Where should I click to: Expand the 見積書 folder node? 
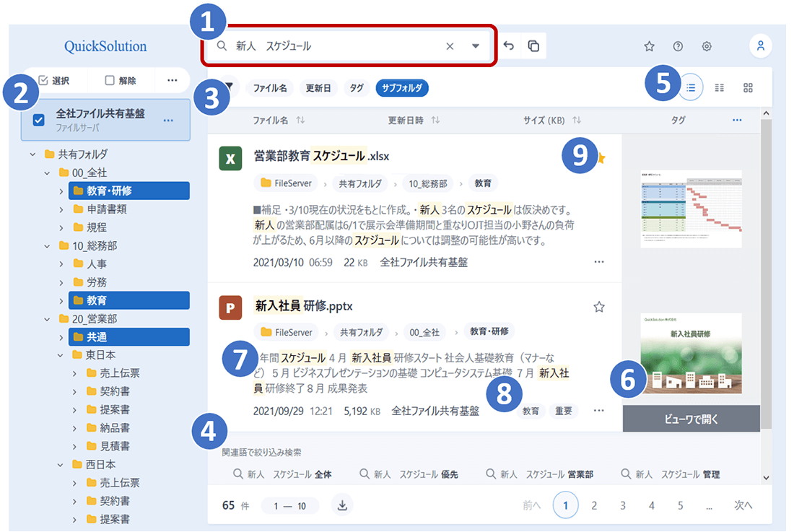point(74,446)
